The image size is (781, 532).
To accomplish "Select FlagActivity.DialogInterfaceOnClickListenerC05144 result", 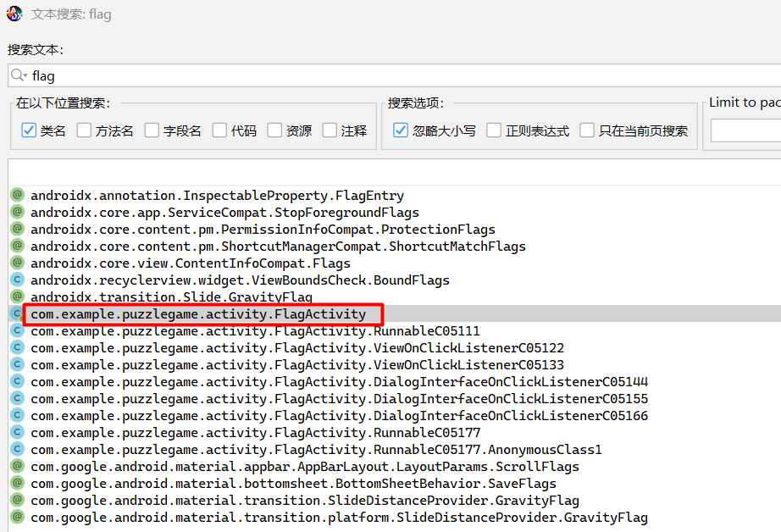I will (x=339, y=382).
